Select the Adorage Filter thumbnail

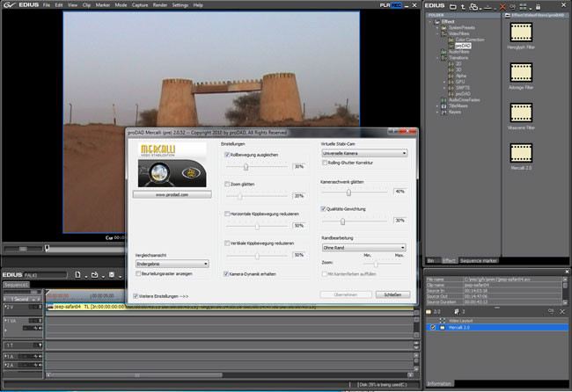521,72
